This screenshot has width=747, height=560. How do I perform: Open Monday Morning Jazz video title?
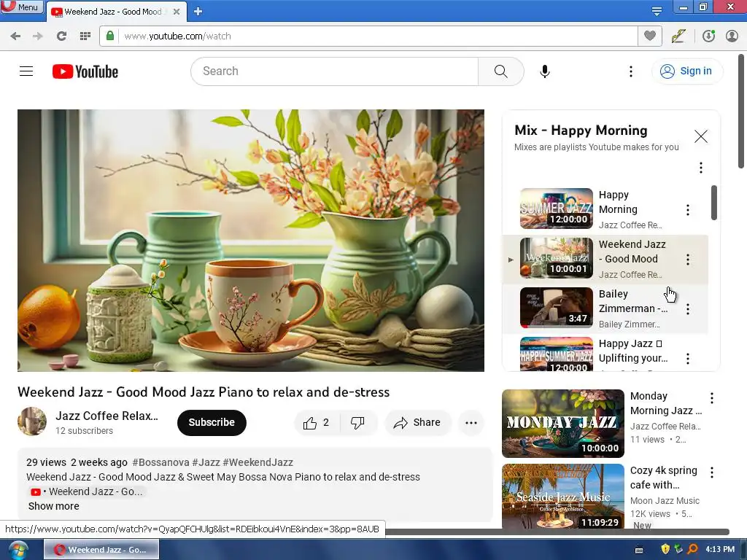pyautogui.click(x=665, y=403)
